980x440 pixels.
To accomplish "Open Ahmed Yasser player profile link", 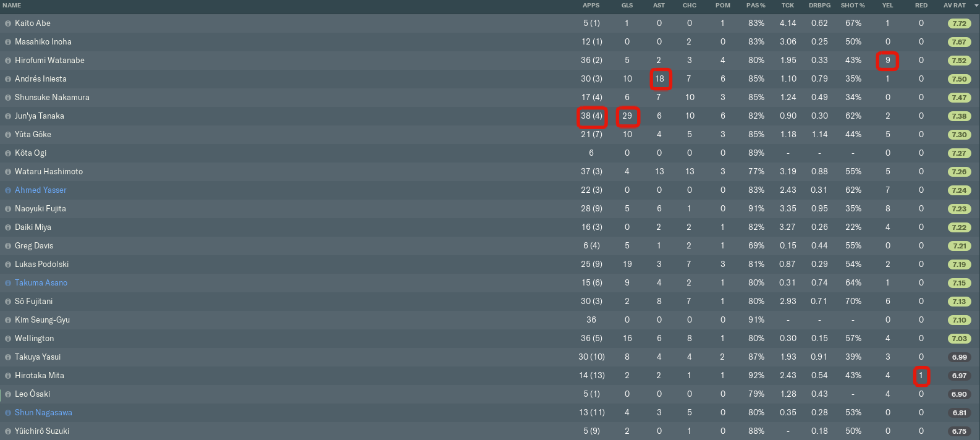I will (41, 190).
